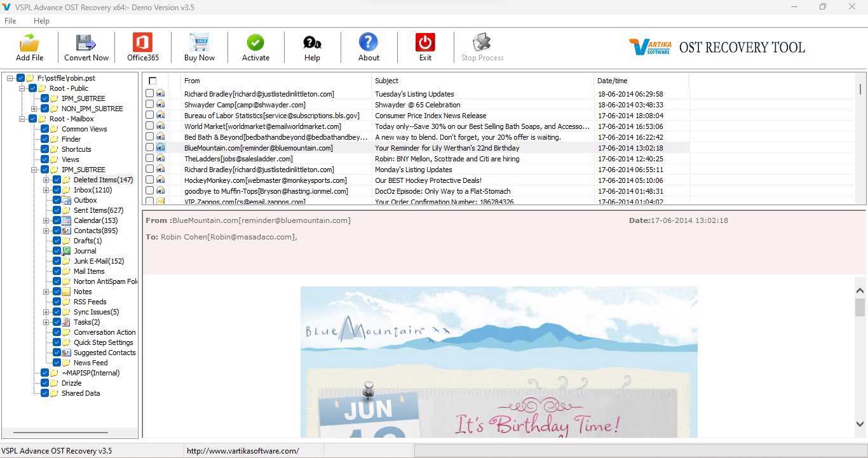Image resolution: width=868 pixels, height=458 pixels.
Task: Toggle checkbox for Bed Bath & Beyond email
Action: (x=149, y=137)
